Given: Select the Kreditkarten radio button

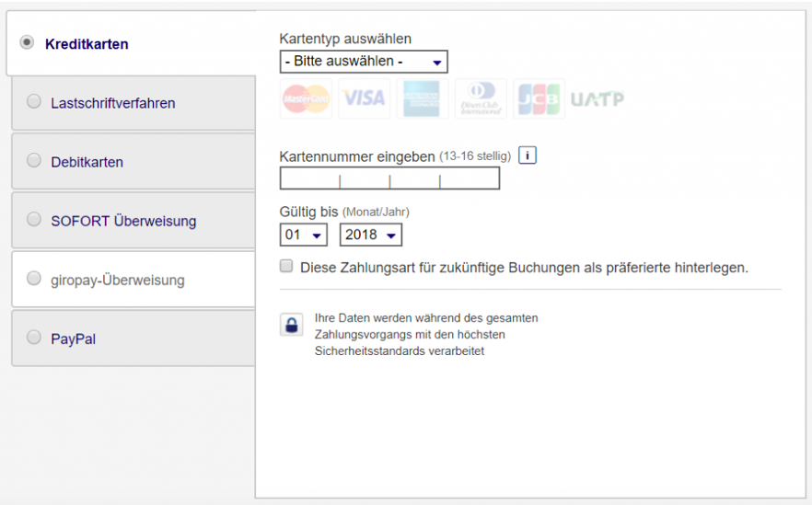Looking at the screenshot, I should point(28,42).
